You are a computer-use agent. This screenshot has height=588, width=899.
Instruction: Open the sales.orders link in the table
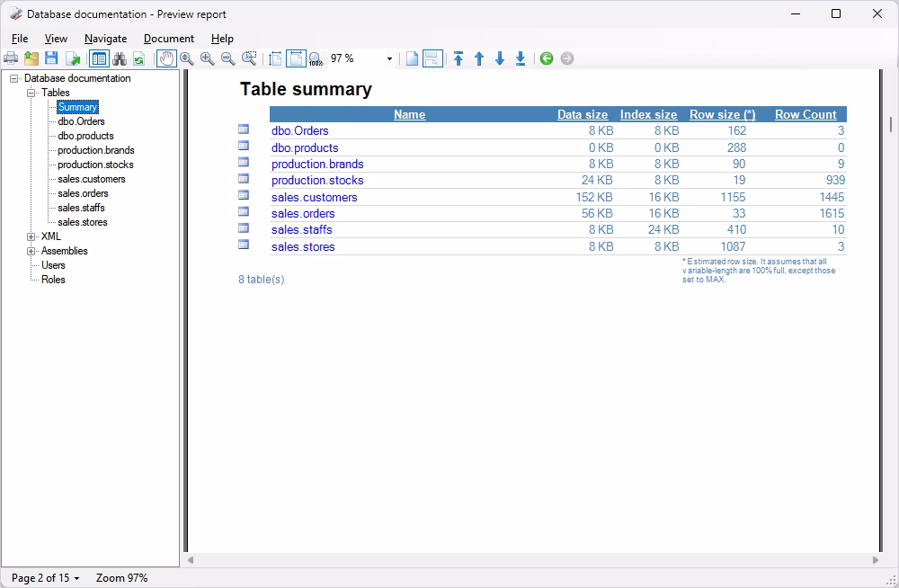pyautogui.click(x=303, y=213)
